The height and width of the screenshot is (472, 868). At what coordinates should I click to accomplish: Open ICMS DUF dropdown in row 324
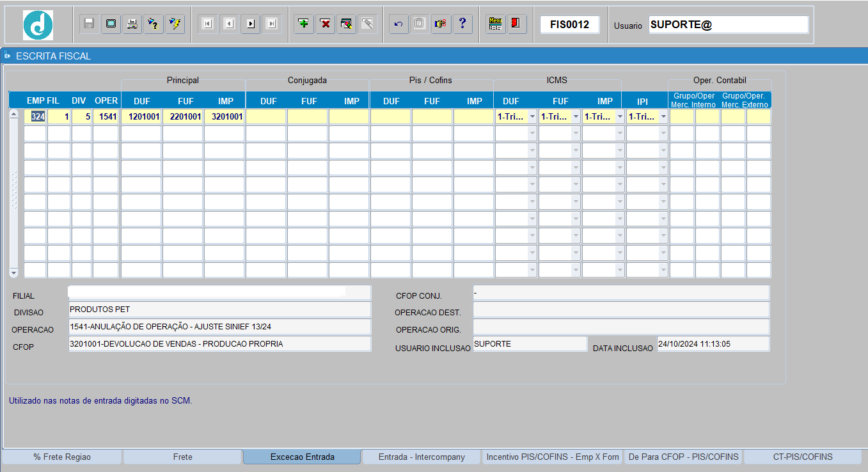(x=532, y=117)
